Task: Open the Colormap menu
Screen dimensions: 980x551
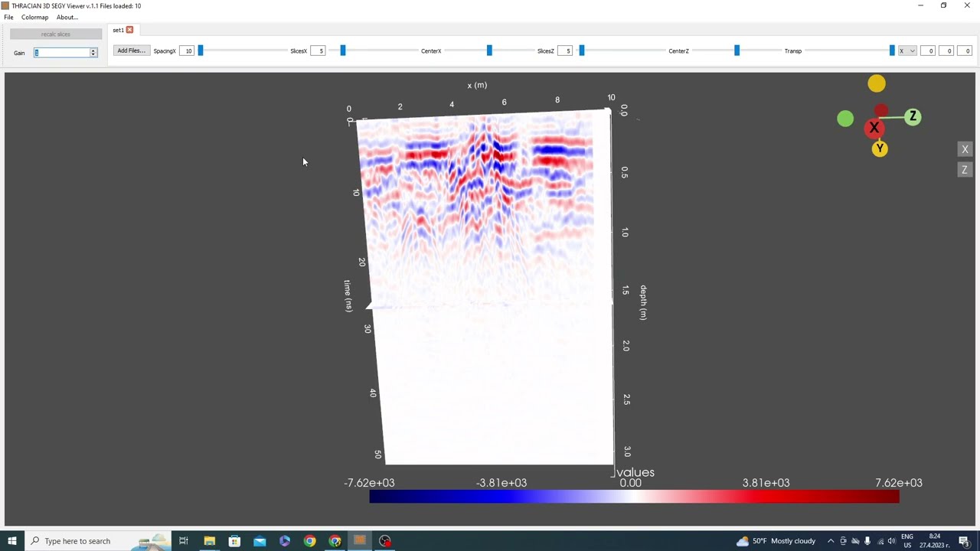Action: tap(34, 17)
